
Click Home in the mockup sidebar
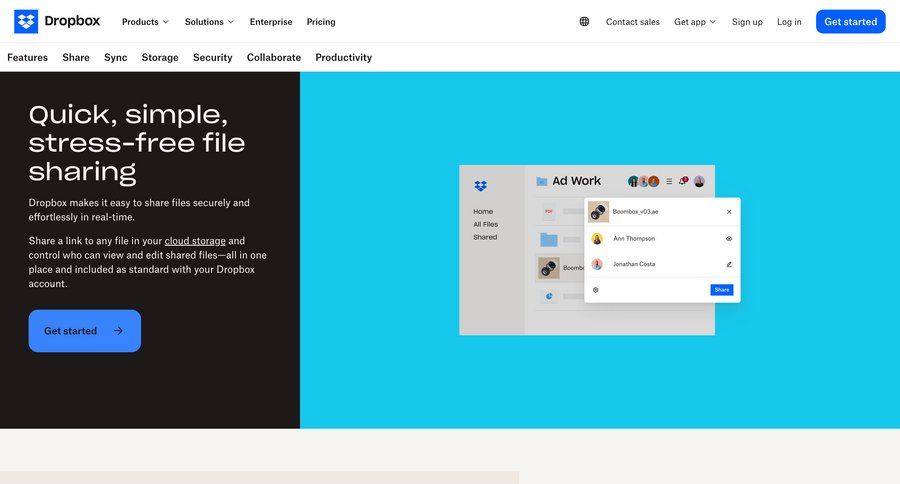coord(483,211)
